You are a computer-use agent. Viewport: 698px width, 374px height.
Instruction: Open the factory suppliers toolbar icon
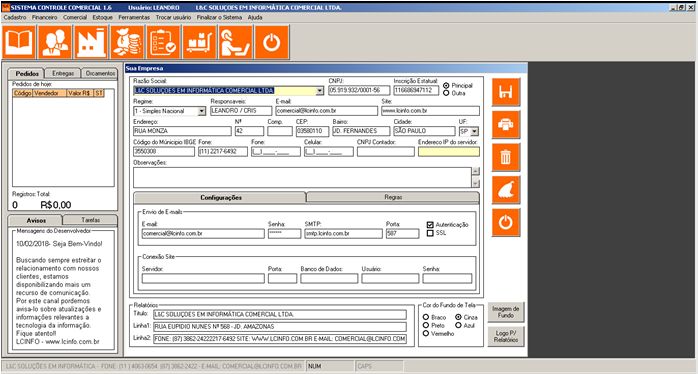pyautogui.click(x=91, y=42)
